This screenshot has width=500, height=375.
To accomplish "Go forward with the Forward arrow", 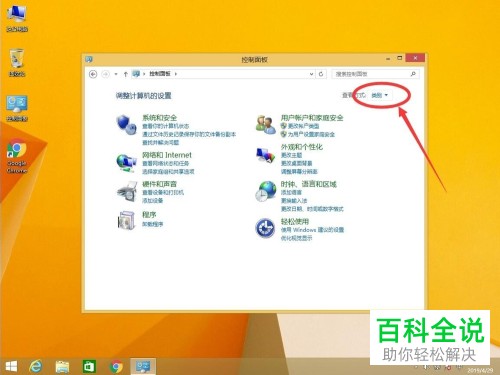I will click(x=105, y=74).
